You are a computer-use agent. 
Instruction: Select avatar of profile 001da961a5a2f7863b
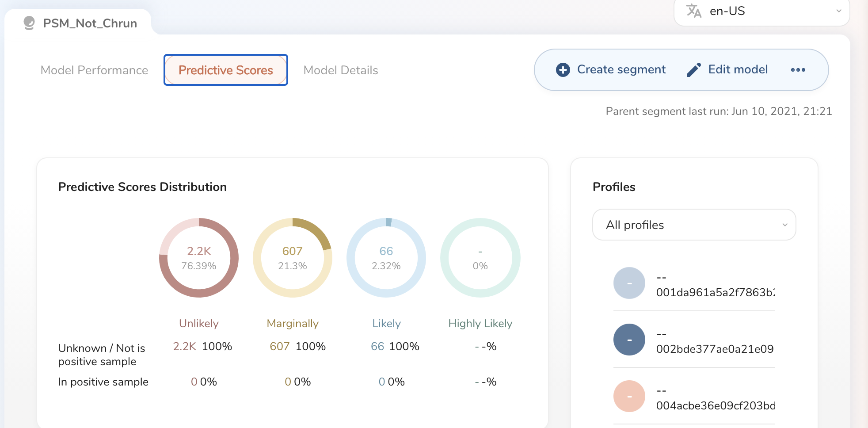pos(629,283)
